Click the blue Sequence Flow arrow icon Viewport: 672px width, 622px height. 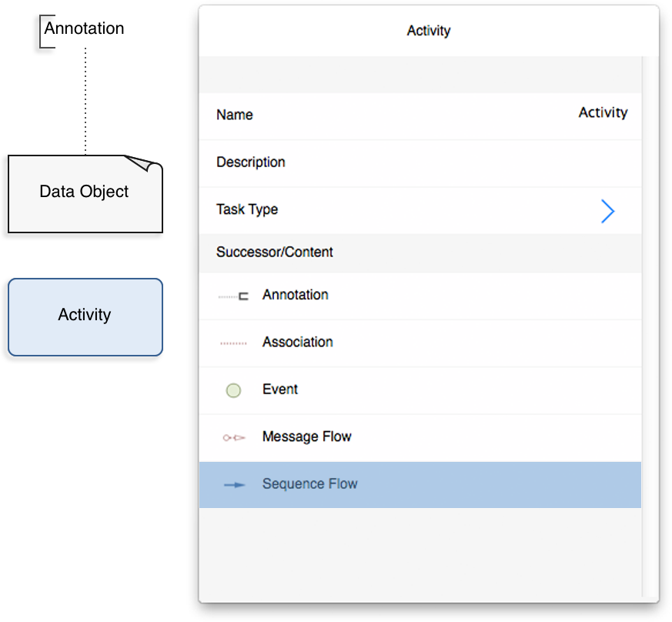click(x=235, y=485)
